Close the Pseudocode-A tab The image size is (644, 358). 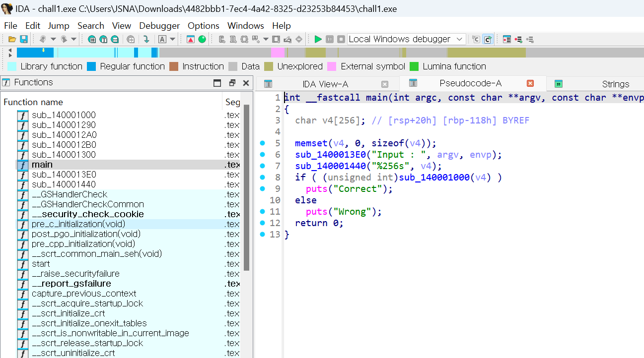pos(530,83)
